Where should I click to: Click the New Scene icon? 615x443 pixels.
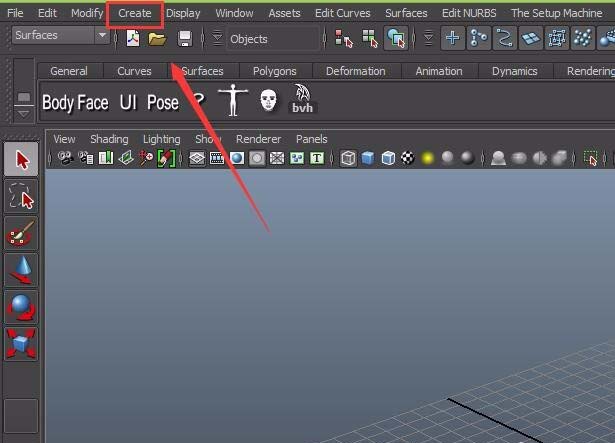pyautogui.click(x=133, y=38)
